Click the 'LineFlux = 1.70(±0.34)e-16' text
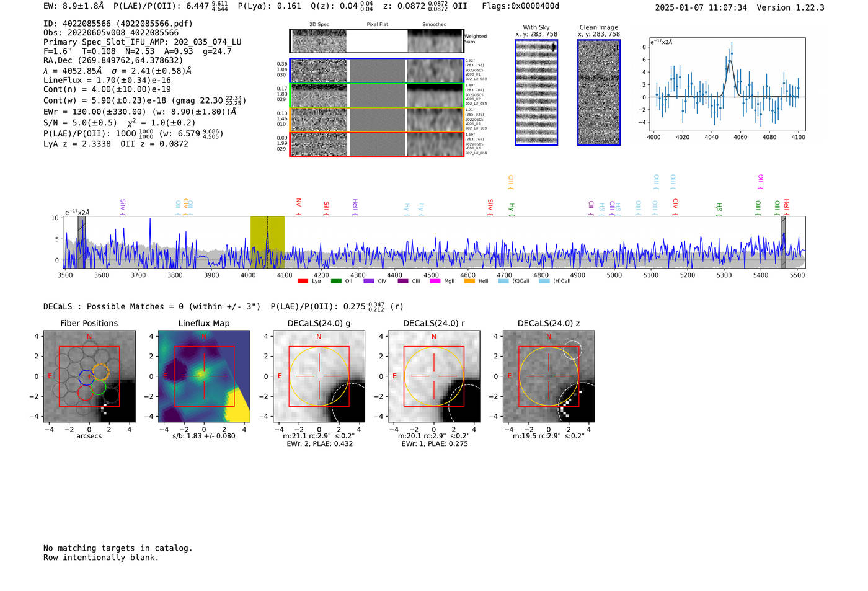The image size is (868, 591). (x=107, y=80)
